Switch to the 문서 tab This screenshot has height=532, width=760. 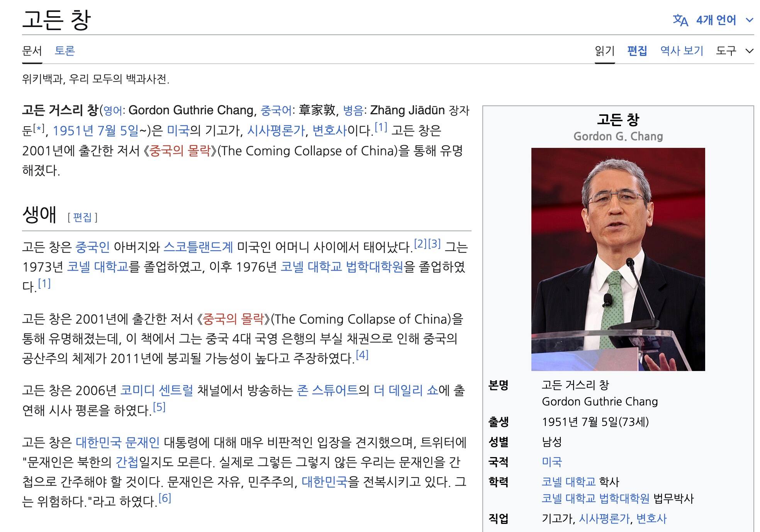pos(32,51)
